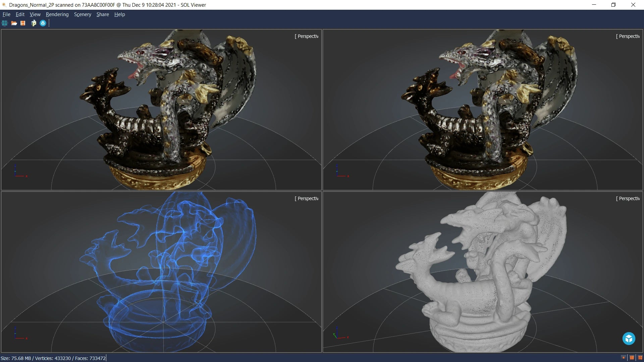Open a scan with the folder icon
This screenshot has height=362, width=644.
pos(14,23)
